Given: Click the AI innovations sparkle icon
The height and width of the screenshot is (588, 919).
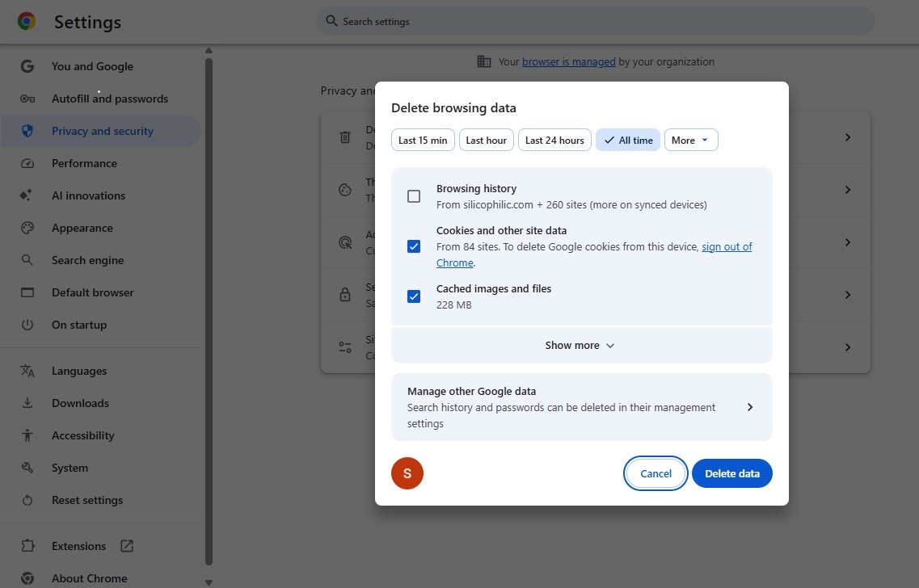Looking at the screenshot, I should coord(26,195).
